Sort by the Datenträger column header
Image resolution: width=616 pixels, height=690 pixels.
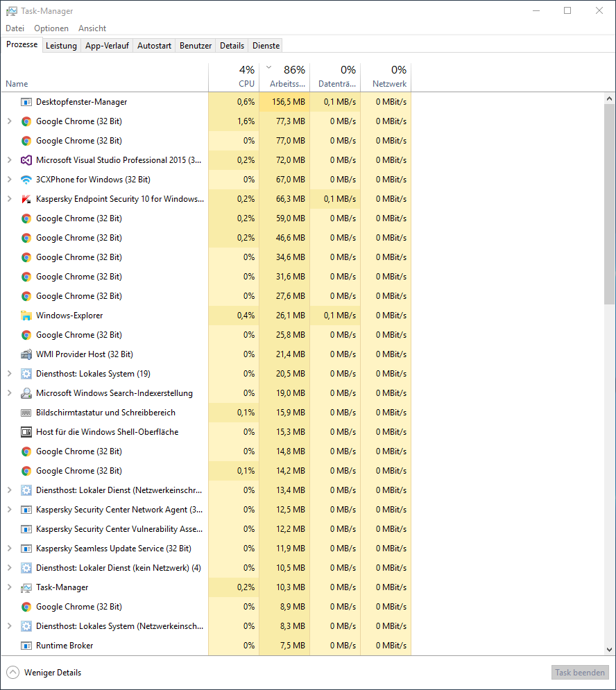(x=335, y=78)
